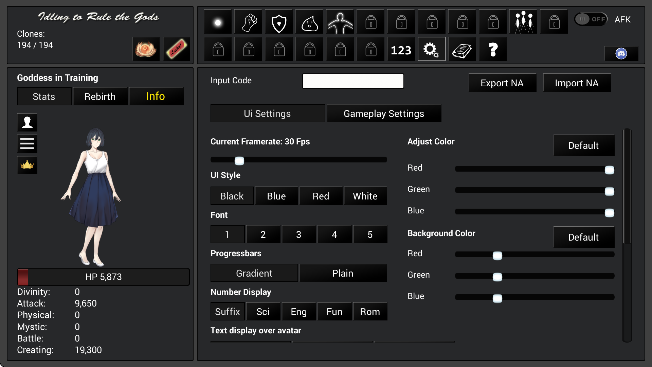Viewport: 652px width, 367px height.
Task: Open the slime Monsters icon
Action: tap(310, 22)
